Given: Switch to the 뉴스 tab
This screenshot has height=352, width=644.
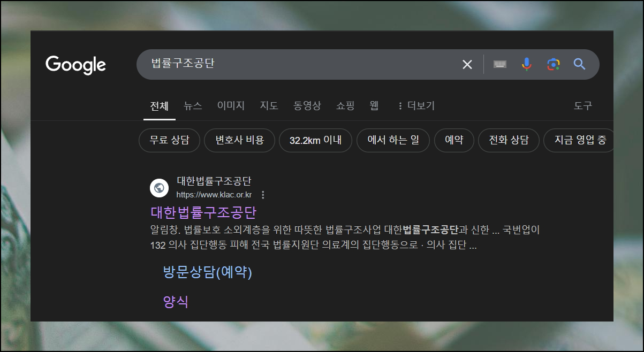Looking at the screenshot, I should (x=193, y=106).
